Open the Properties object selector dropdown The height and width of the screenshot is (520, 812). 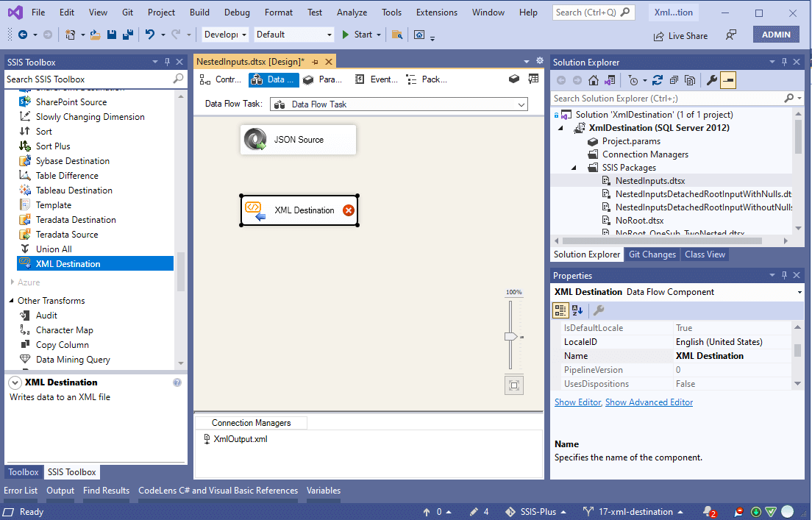800,292
